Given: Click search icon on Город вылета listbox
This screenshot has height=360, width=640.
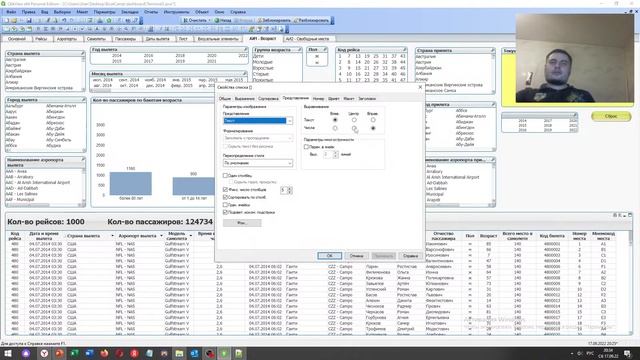Looking at the screenshot, I should point(83,100).
